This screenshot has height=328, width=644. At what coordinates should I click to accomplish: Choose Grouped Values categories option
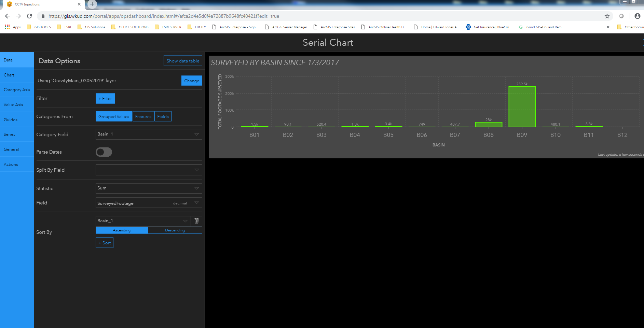point(114,116)
